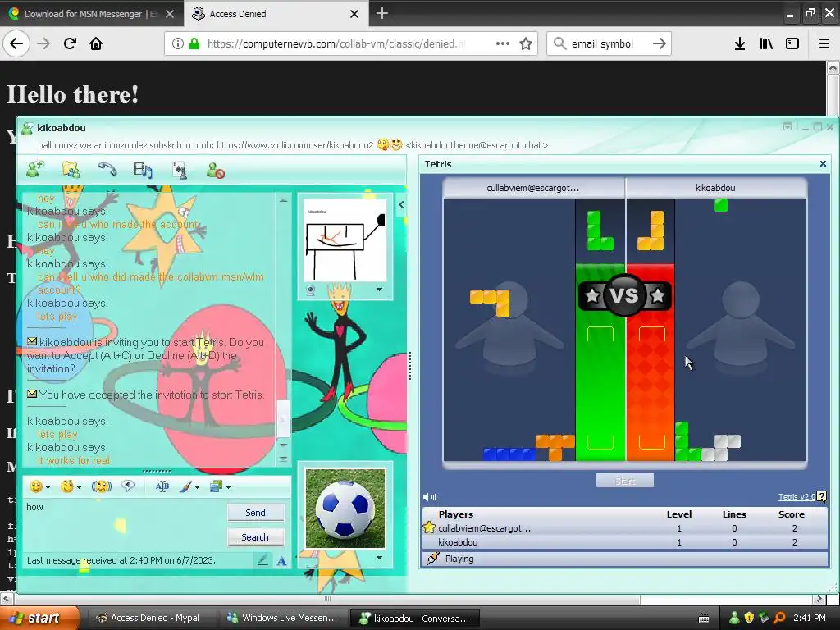Block kikoabdou with the block icon
The height and width of the screenshot is (630, 840).
pyautogui.click(x=216, y=170)
